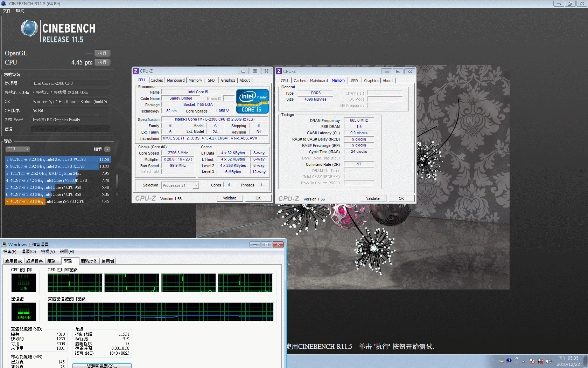Viewport: 588px width, 368px height.
Task: Select ranking row Intel Core i7 CPU 960
Action: pyautogui.click(x=57, y=188)
